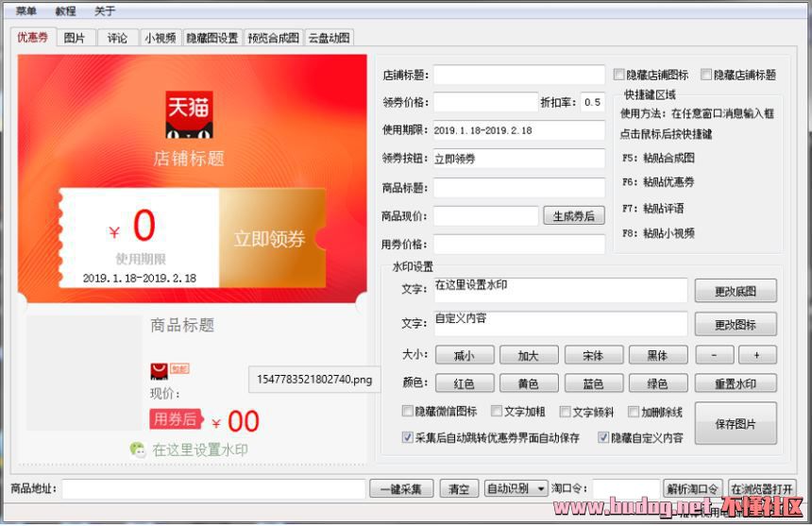Click the F5: 粘贴合成图 shortcut text
Image resolution: width=812 pixels, height=526 pixels.
click(x=658, y=158)
